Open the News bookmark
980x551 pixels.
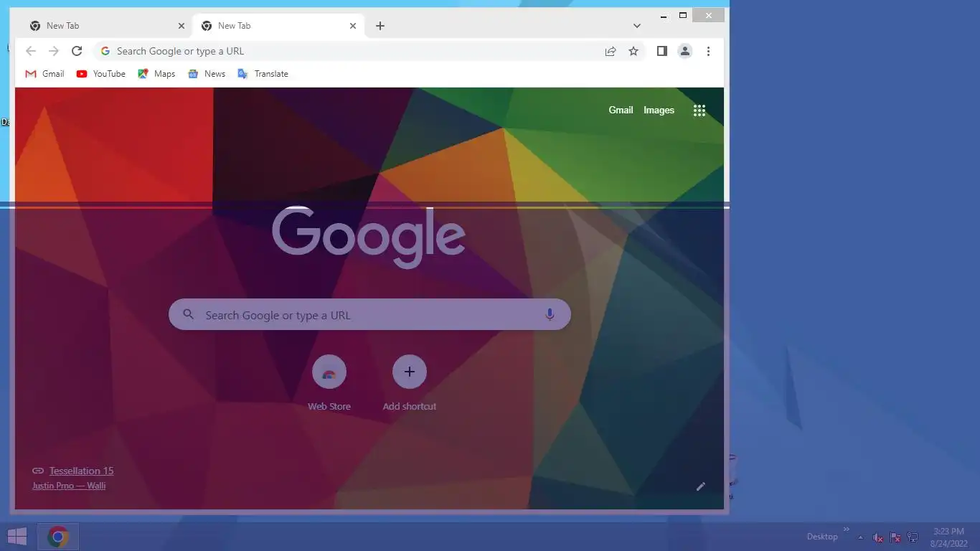coord(207,74)
